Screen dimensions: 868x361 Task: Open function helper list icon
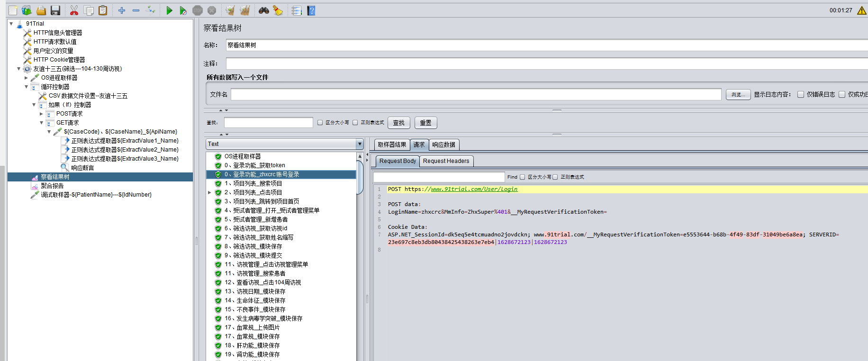[x=297, y=10]
